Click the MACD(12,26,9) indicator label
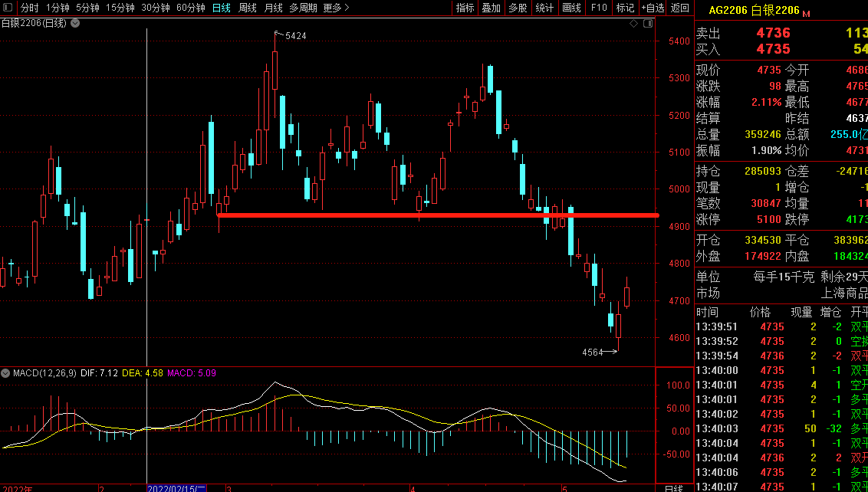868x492 pixels. pyautogui.click(x=44, y=373)
